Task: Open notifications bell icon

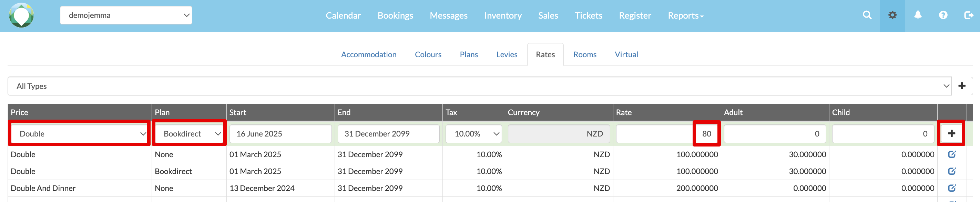Action: pos(918,15)
